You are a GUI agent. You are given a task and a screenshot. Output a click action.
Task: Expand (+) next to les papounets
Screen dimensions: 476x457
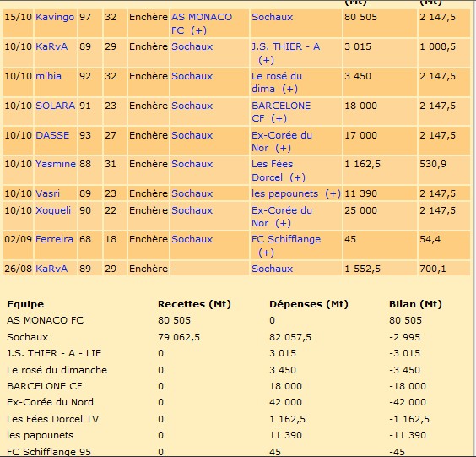tap(333, 193)
